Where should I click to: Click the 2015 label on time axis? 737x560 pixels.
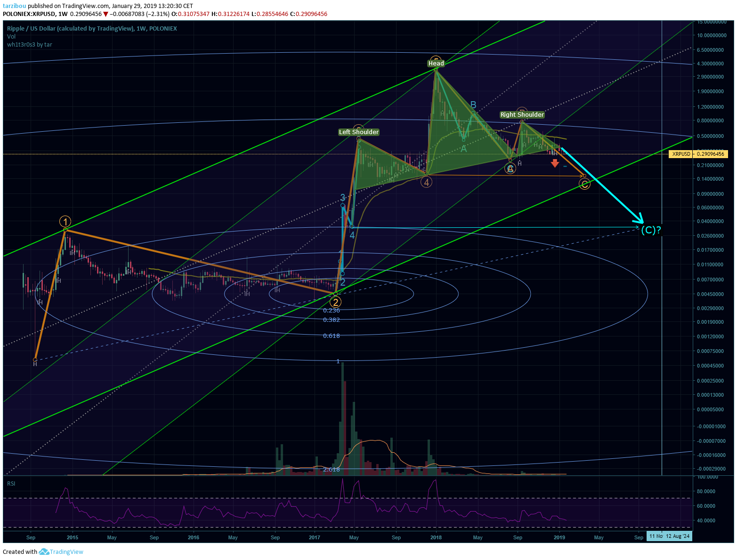[73, 537]
